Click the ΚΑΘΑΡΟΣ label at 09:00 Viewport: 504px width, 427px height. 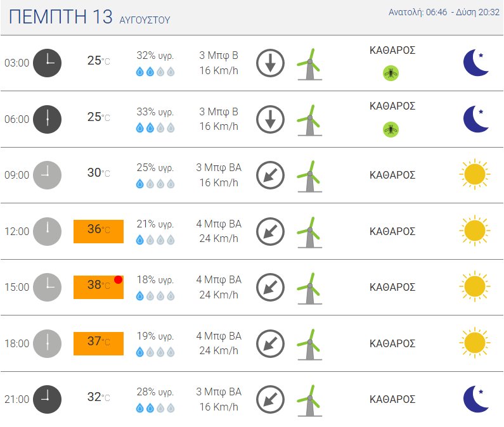[x=392, y=175]
